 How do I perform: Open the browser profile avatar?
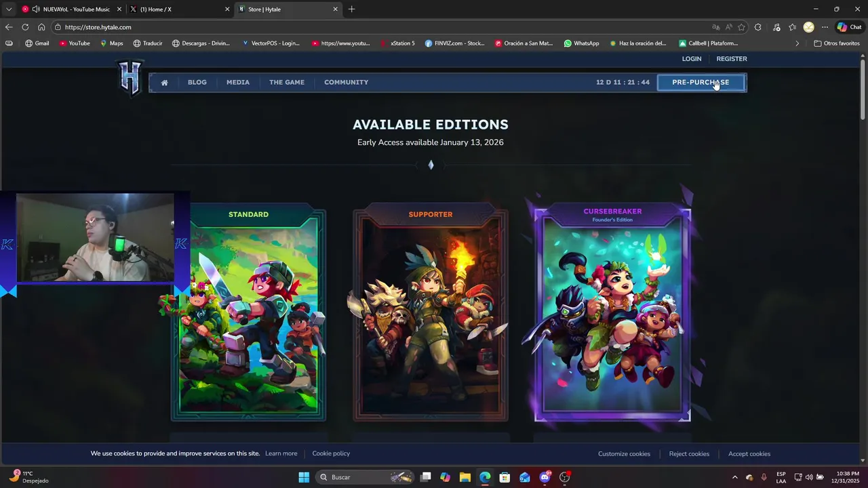808,27
